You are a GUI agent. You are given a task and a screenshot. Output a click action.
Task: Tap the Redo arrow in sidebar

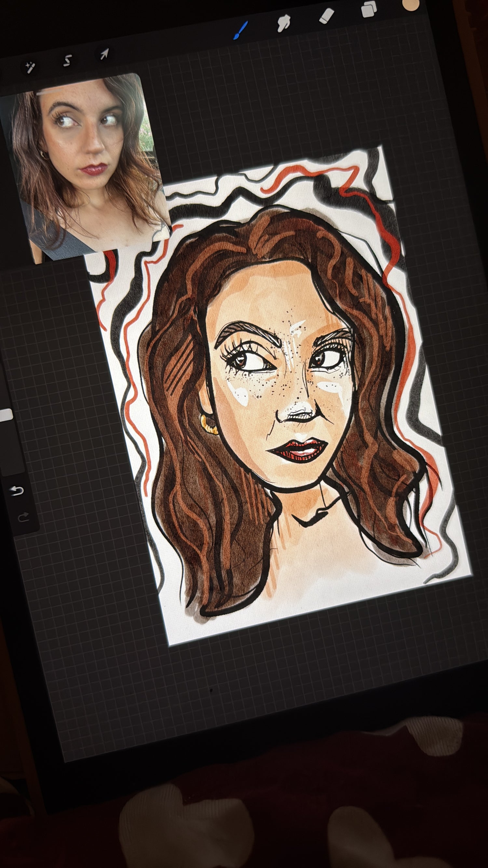click(22, 517)
